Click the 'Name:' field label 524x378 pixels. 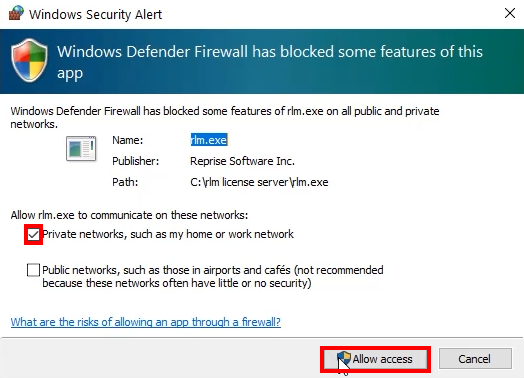coord(128,140)
